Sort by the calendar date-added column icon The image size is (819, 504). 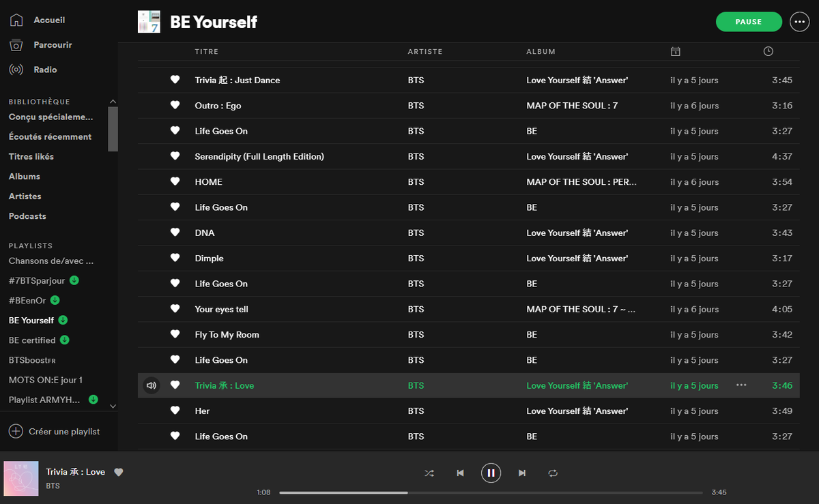(x=675, y=51)
